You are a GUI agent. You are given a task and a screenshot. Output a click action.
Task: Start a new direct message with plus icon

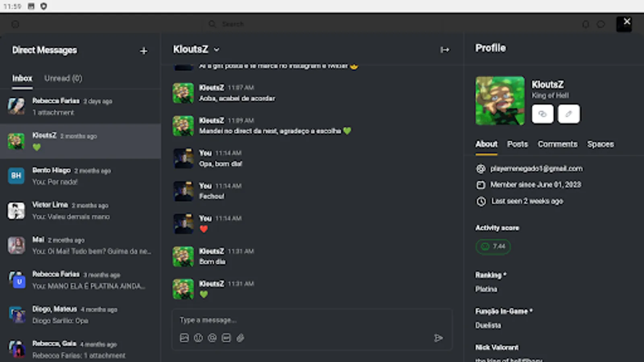point(144,51)
